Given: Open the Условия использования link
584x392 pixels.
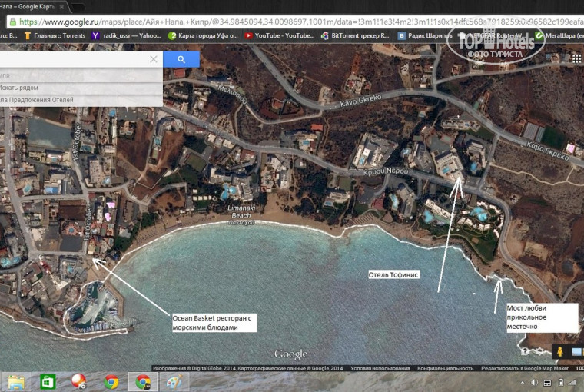Looking at the screenshot, I should coord(380,368).
